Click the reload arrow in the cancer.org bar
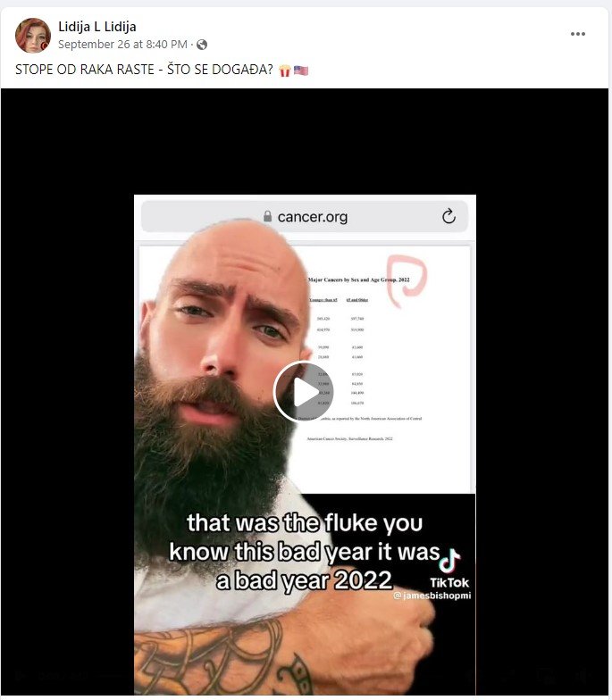612x700 pixels. 449,216
